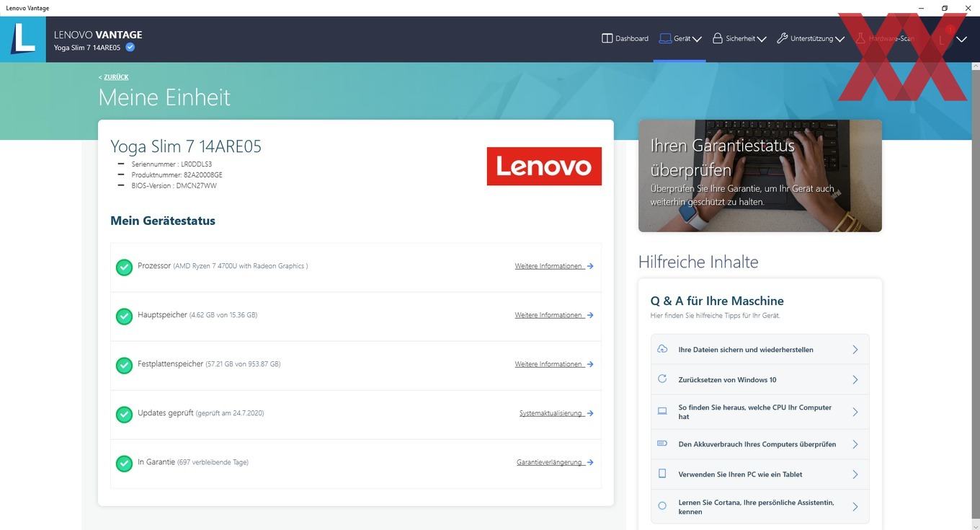Screen dimensions: 980x530
Task: Click the In Garantie green checkmark icon
Action: coord(125,464)
